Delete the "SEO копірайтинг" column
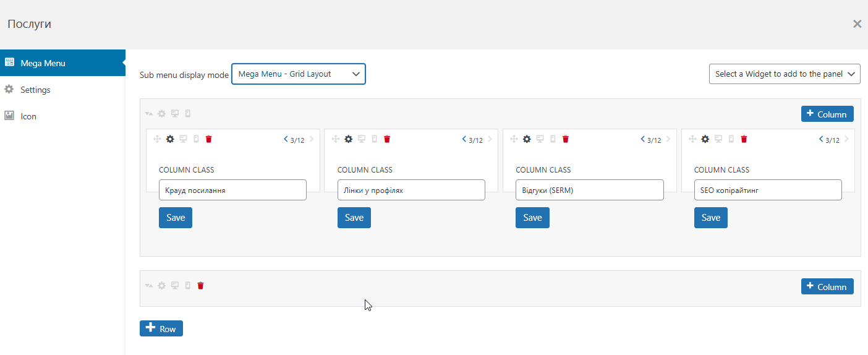 [744, 139]
